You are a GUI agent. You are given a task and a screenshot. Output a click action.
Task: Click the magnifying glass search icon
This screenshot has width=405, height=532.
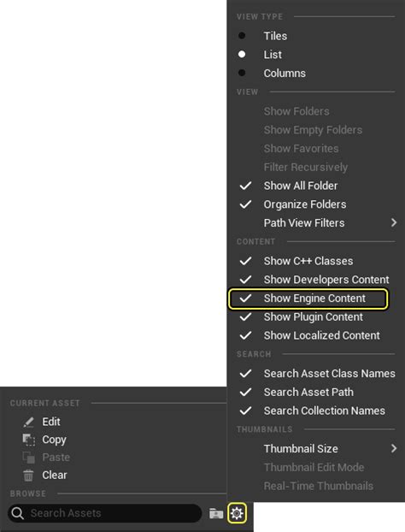(18, 513)
